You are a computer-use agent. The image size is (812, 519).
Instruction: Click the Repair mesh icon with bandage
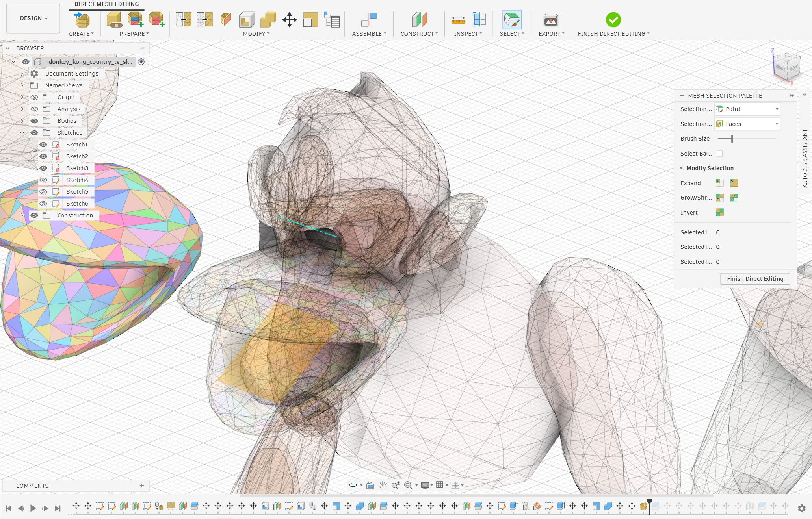114,19
